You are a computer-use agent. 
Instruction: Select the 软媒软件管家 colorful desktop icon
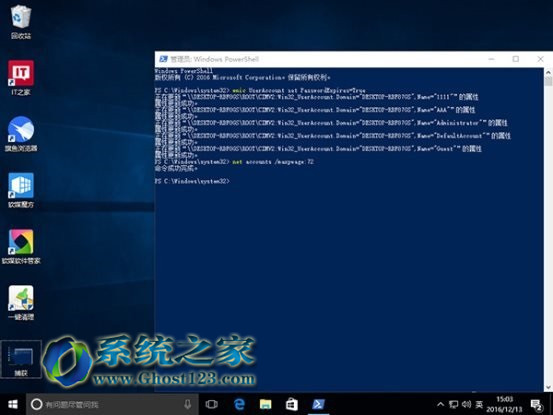(21, 247)
